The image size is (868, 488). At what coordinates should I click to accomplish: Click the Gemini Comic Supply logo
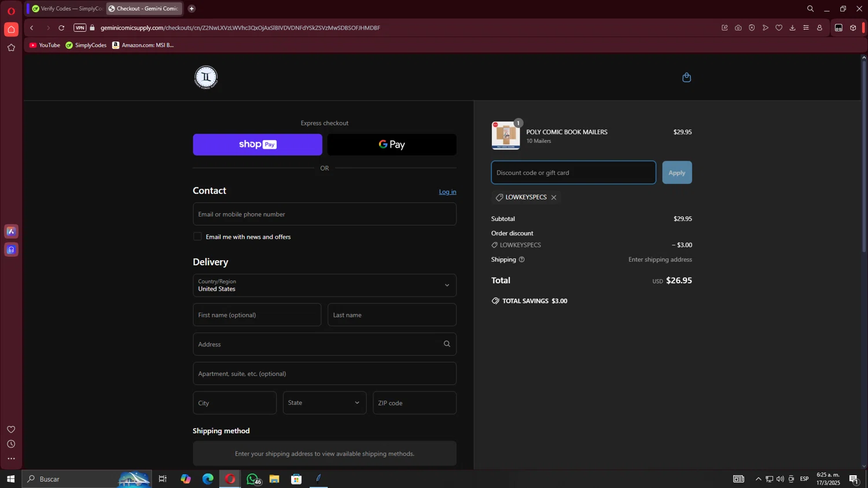point(206,77)
